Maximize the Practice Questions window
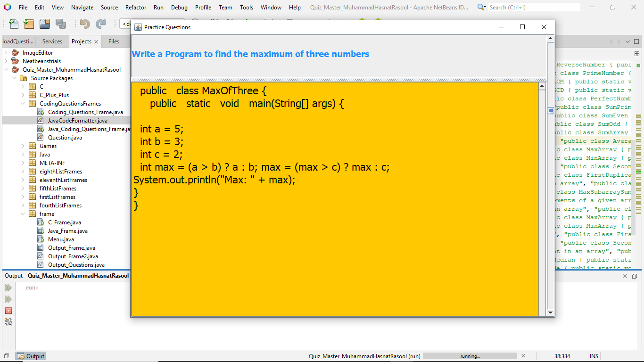Screen dimensions: 644x362 click(x=522, y=27)
